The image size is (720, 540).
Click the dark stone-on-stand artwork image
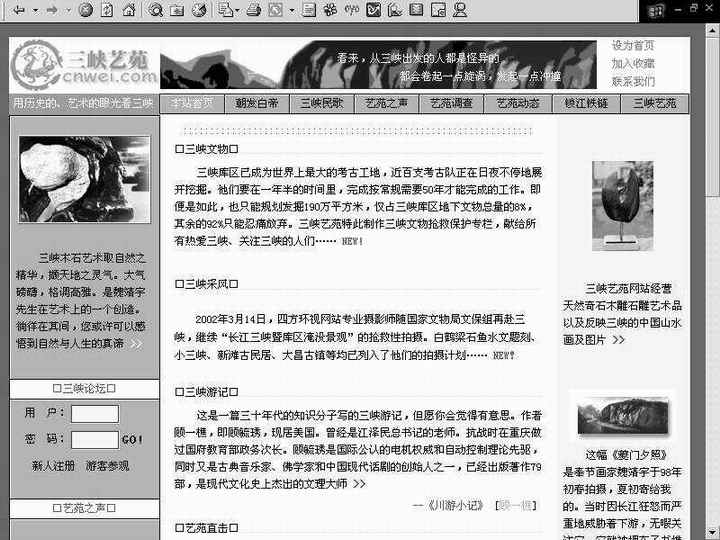tap(623, 206)
